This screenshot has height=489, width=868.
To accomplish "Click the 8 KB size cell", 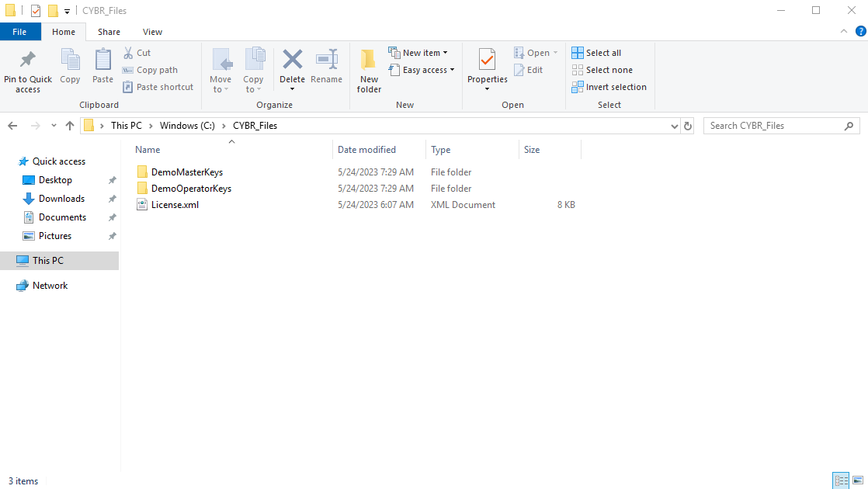I will [566, 205].
